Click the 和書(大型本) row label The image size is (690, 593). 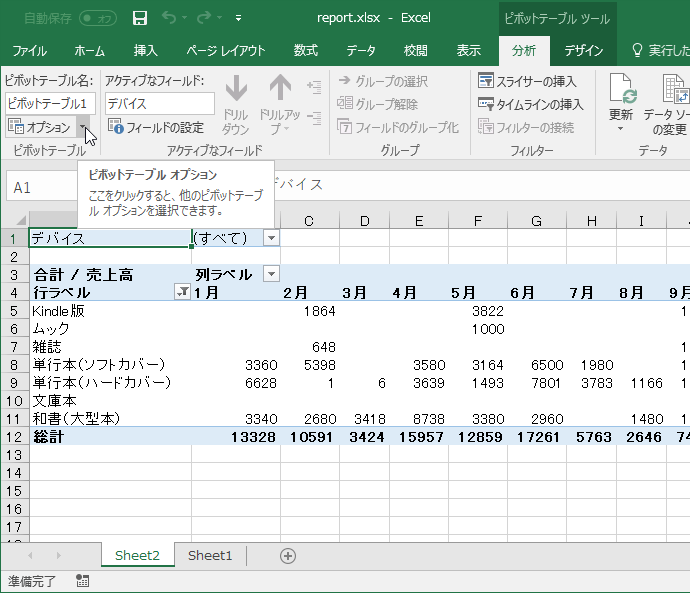click(x=76, y=418)
